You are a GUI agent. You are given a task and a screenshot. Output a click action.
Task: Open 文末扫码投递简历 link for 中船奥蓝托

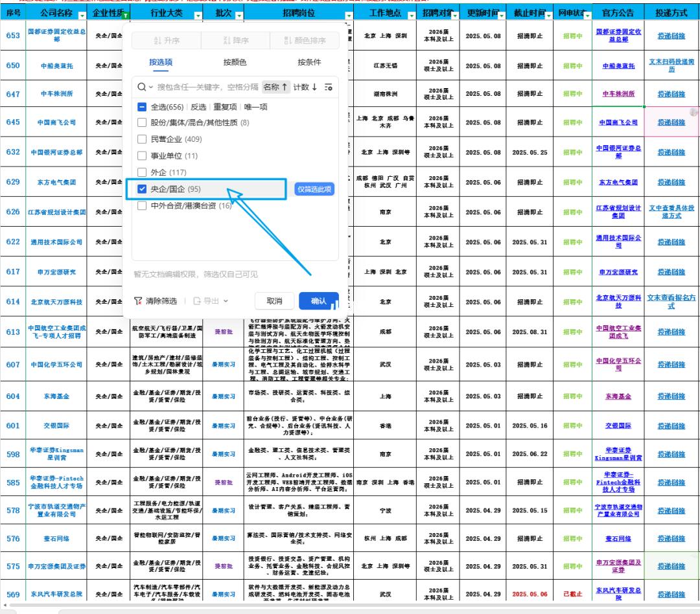coord(671,65)
